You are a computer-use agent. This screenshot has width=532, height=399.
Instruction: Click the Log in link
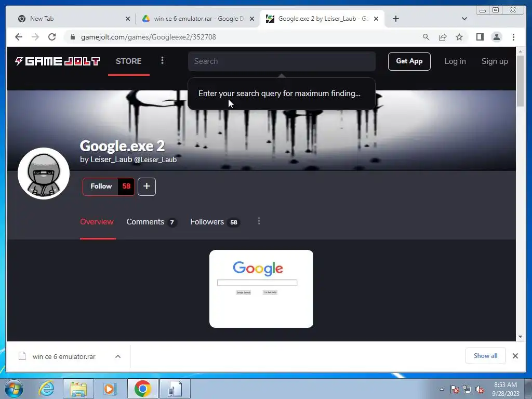pyautogui.click(x=455, y=61)
